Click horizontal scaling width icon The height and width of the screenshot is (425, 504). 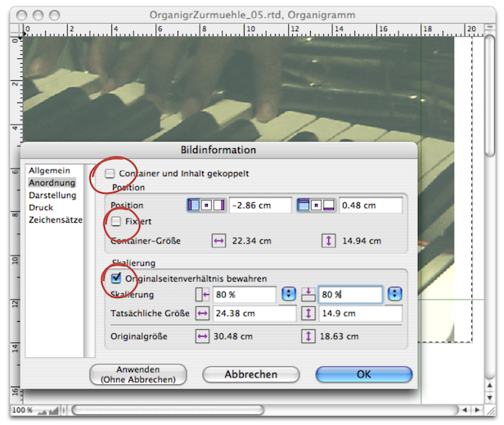coord(201,294)
